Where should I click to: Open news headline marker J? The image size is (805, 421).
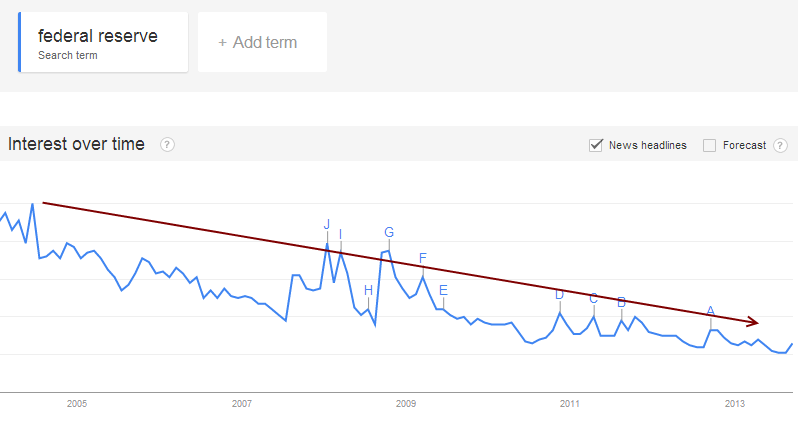pyautogui.click(x=327, y=224)
